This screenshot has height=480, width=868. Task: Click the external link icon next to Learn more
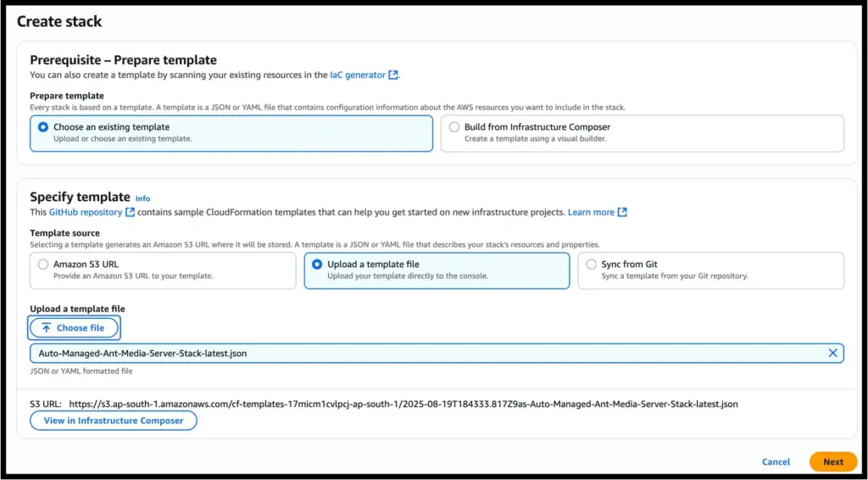tap(622, 212)
